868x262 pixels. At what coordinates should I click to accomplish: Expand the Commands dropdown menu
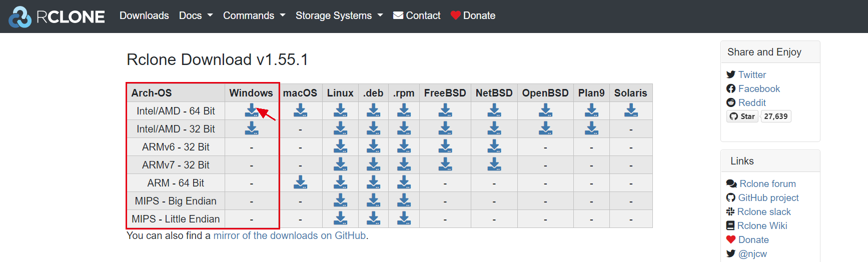[254, 15]
